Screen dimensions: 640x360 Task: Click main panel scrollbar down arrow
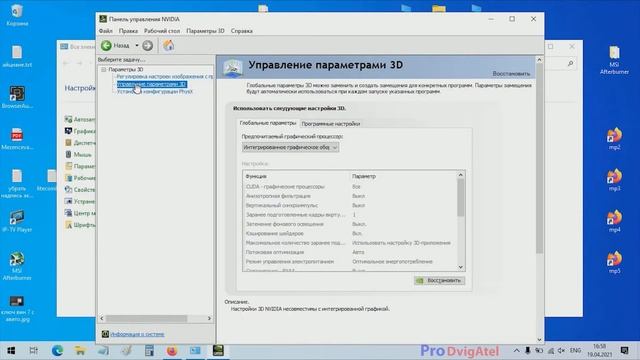click(539, 339)
